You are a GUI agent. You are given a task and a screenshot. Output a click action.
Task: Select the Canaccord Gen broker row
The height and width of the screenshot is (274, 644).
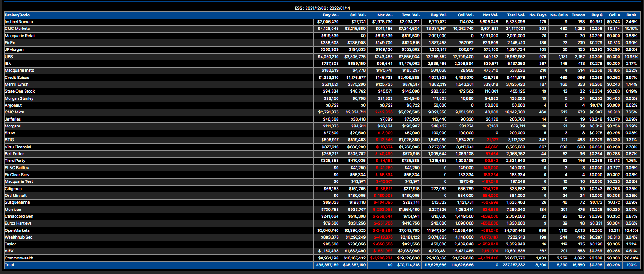[322, 216]
